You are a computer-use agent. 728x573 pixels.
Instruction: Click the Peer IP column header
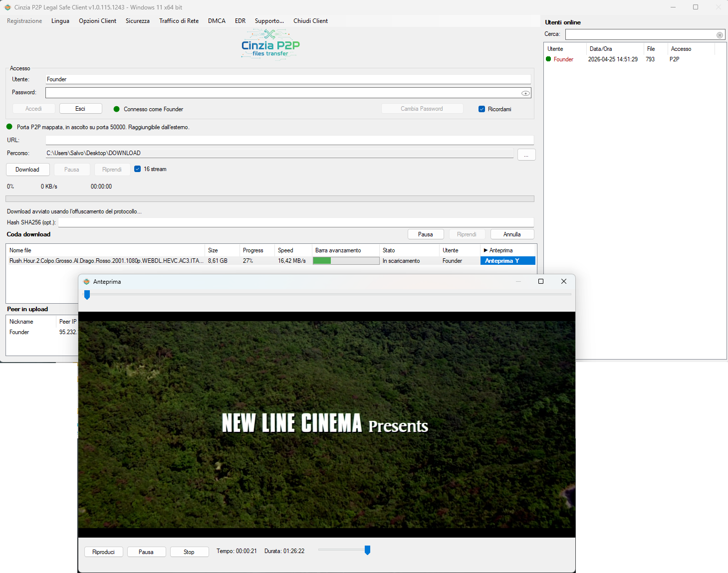68,322
